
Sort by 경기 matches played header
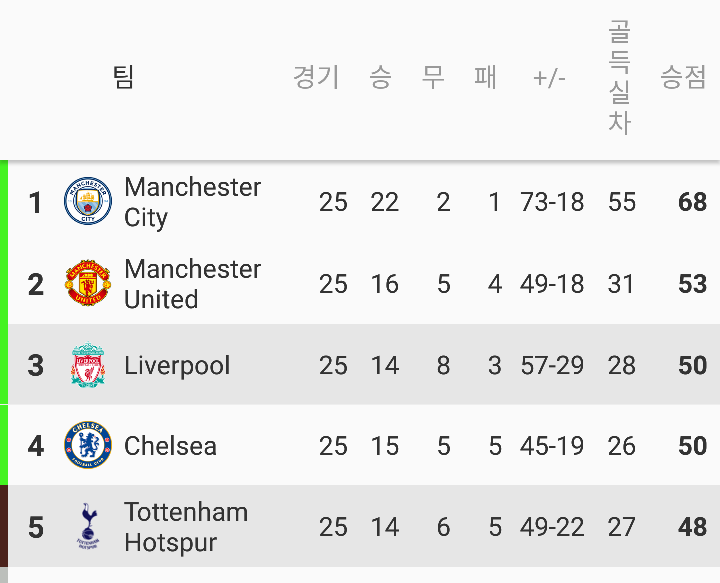tap(316, 77)
